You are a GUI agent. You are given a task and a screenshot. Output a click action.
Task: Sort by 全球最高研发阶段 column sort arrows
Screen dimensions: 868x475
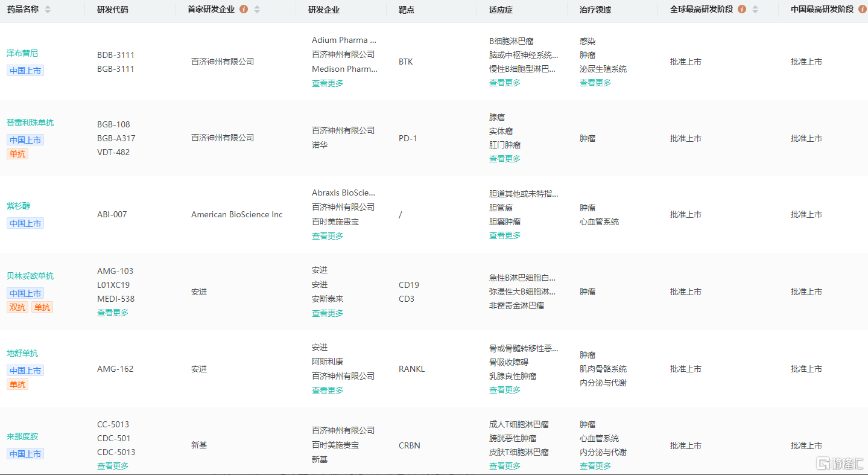(755, 10)
